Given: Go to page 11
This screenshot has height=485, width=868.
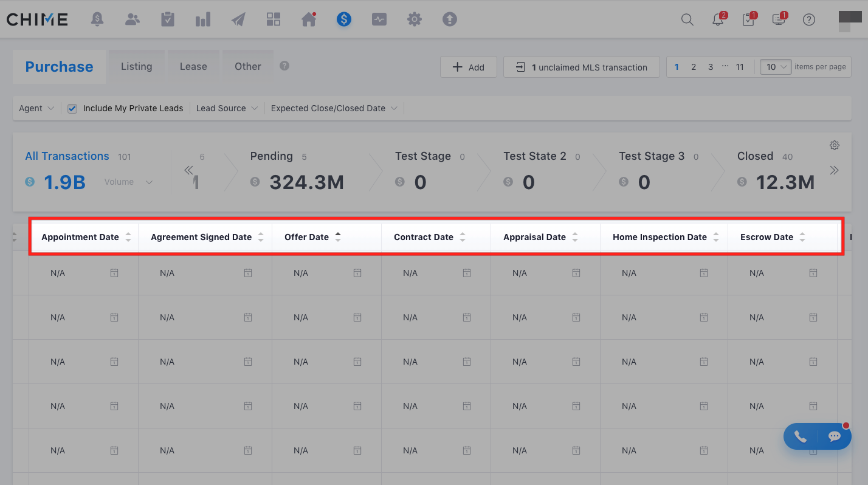Looking at the screenshot, I should 740,67.
